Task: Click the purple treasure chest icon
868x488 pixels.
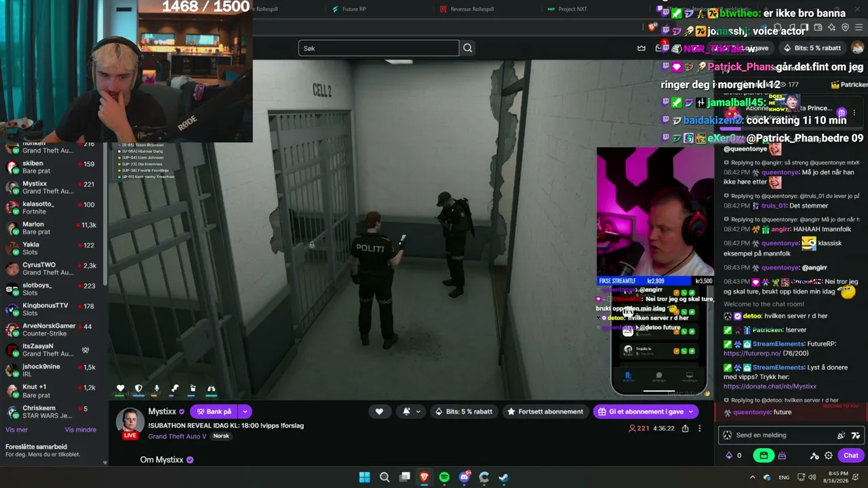Action: click(x=782, y=455)
